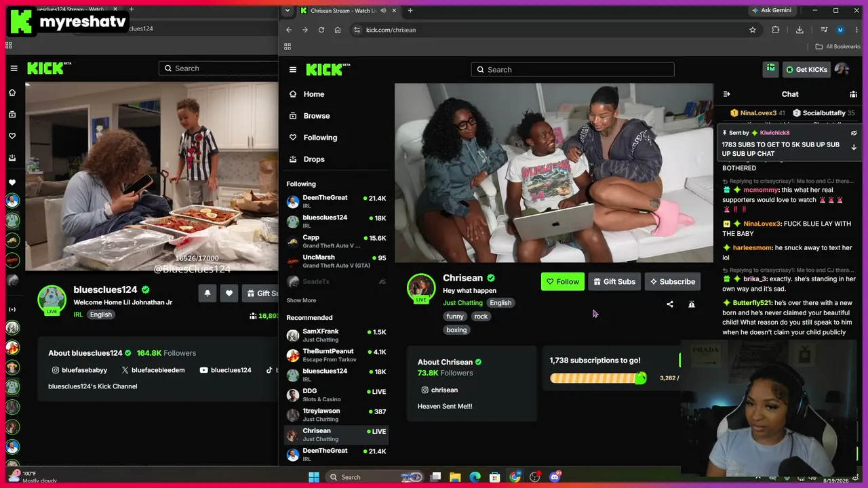Image resolution: width=868 pixels, height=488 pixels.
Task: Open green leaderboard icon beside Get KICKs
Action: 771,68
